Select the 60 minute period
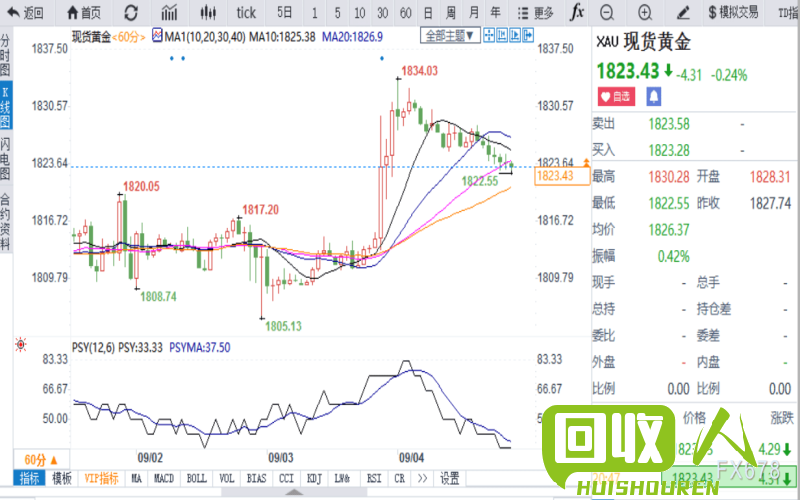Screen dimensions: 800x500 click(x=406, y=13)
